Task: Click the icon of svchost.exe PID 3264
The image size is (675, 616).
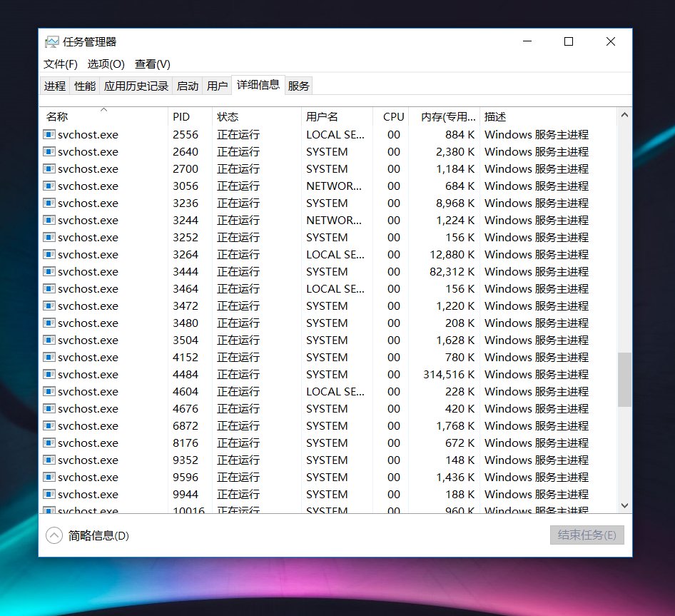Action: click(49, 254)
